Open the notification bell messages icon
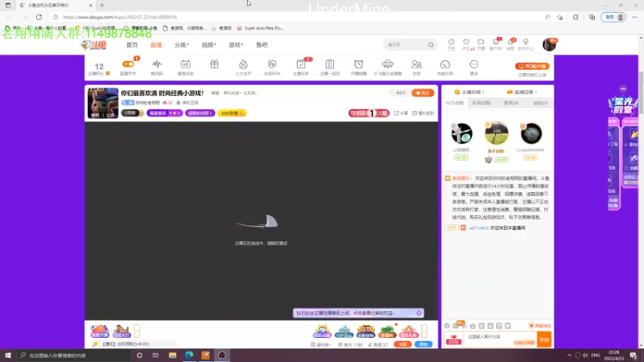 tap(510, 43)
